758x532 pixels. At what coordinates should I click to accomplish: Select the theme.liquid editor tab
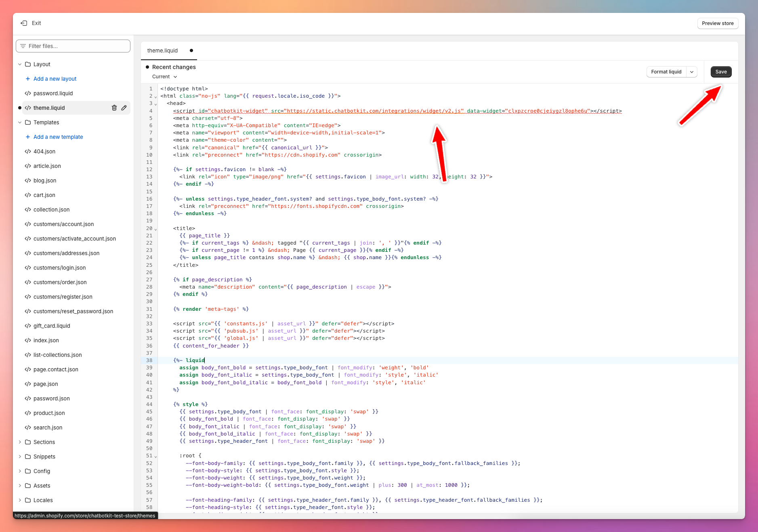click(162, 50)
